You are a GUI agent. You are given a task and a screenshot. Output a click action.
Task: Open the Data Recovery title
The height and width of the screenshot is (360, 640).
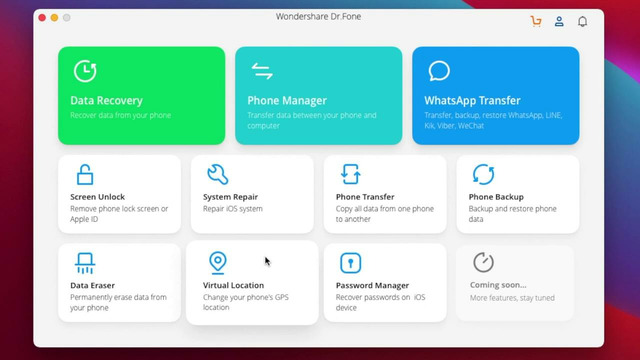click(x=107, y=100)
